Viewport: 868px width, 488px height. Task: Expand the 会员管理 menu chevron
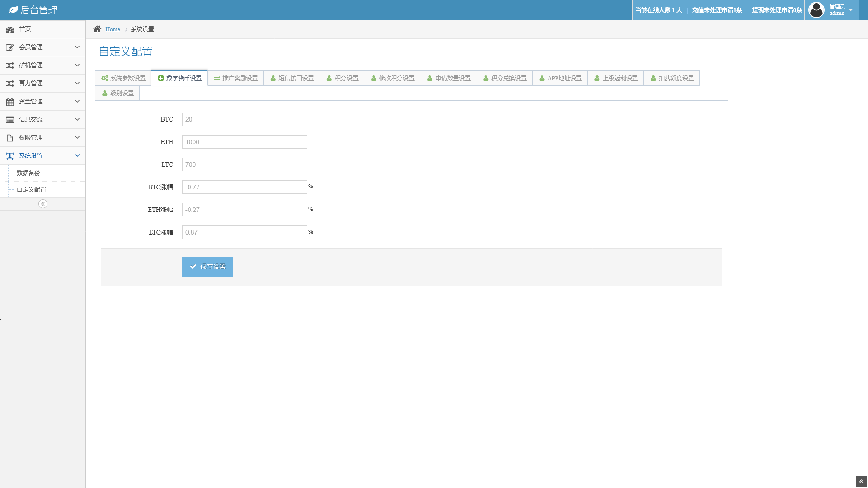[77, 47]
